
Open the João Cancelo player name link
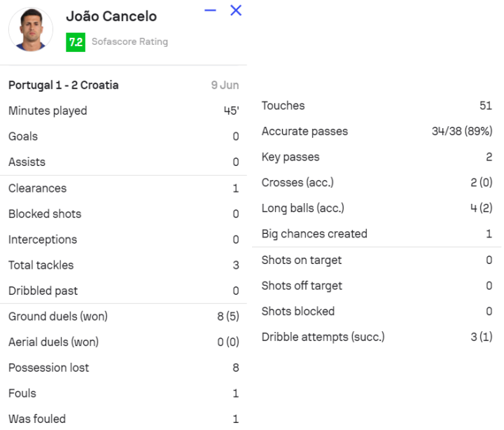tap(111, 16)
